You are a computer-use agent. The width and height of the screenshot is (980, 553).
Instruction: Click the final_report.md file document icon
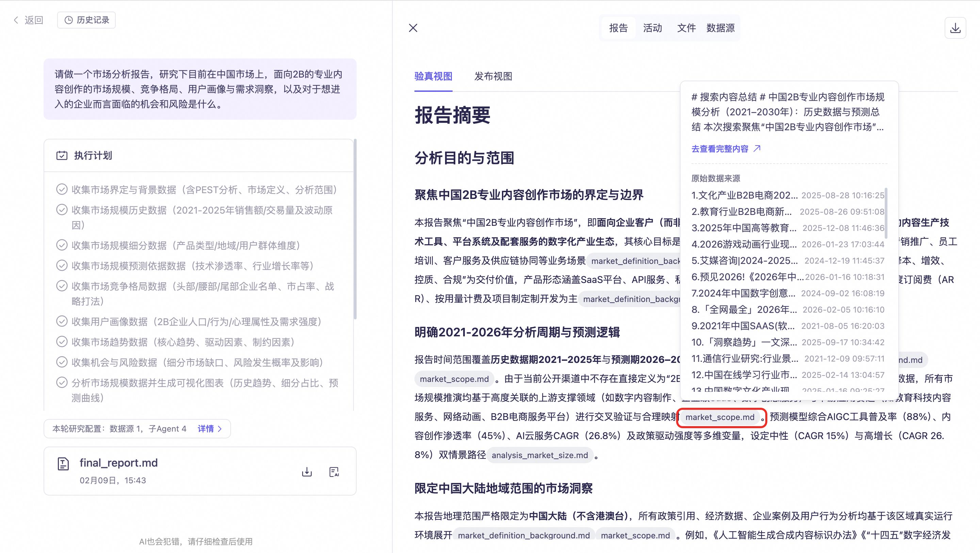tap(63, 464)
